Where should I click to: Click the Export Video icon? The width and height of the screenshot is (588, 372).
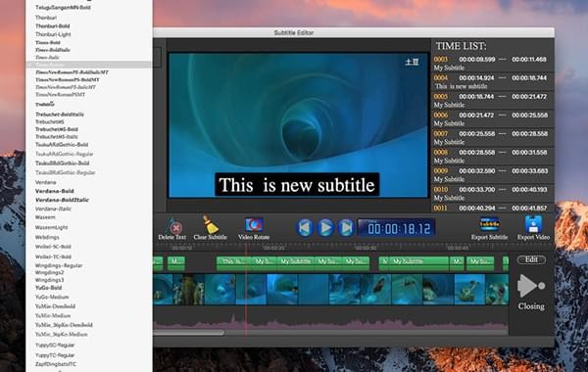click(533, 224)
